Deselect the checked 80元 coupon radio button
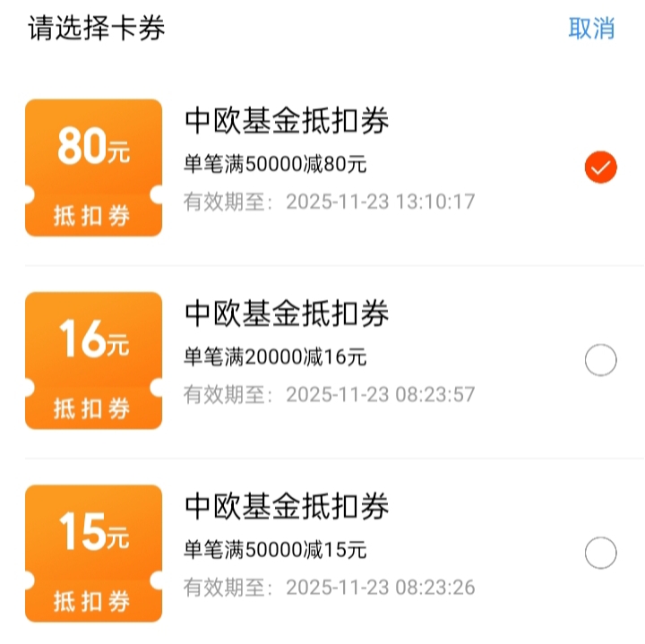The width and height of the screenshot is (645, 644). pyautogui.click(x=600, y=167)
